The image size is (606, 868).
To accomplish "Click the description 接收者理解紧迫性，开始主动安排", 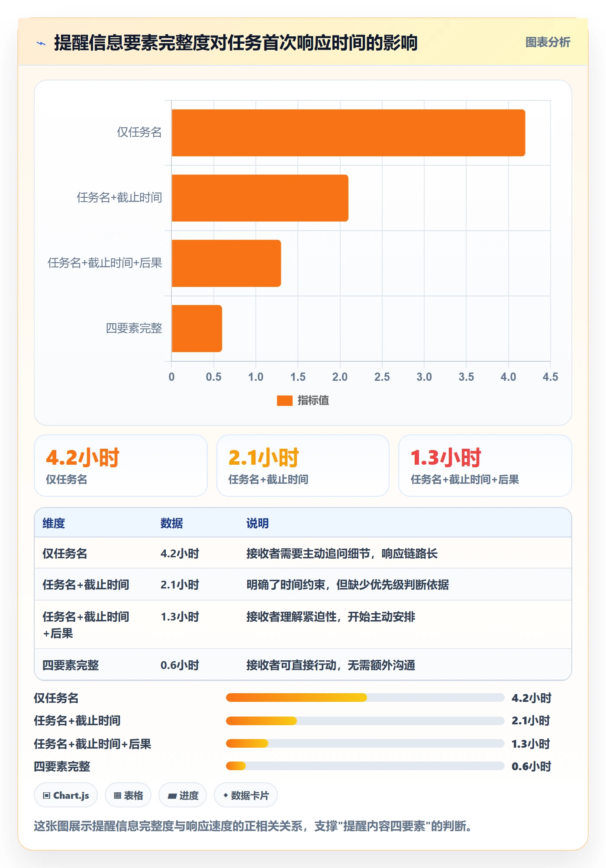I will coord(331,617).
